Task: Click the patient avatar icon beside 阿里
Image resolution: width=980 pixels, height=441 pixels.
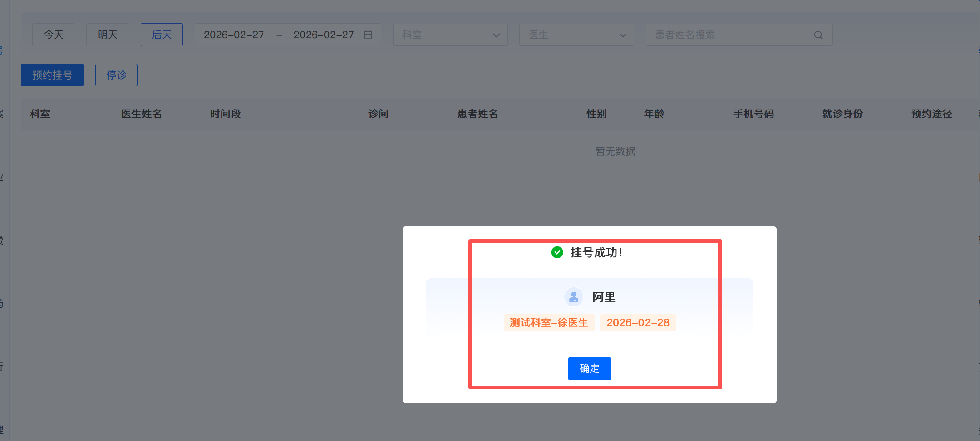Action: point(573,297)
